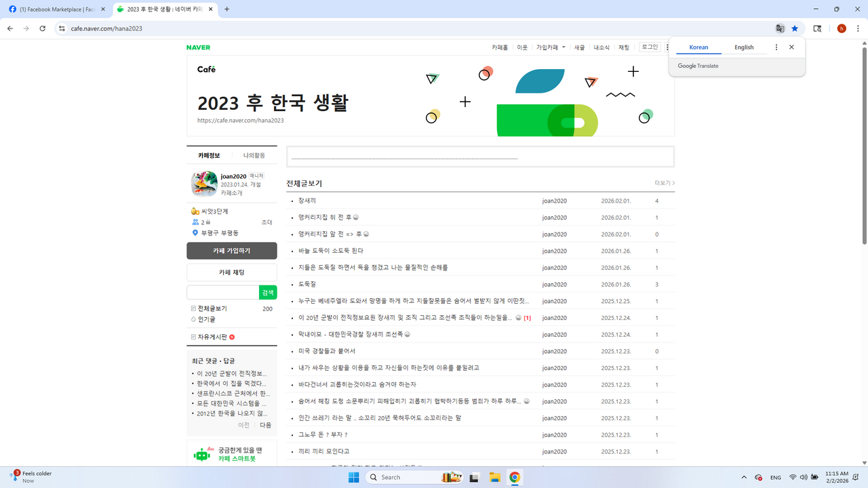Viewport: 868px width, 488px height.
Task: Select English in the translate popup
Action: click(744, 47)
